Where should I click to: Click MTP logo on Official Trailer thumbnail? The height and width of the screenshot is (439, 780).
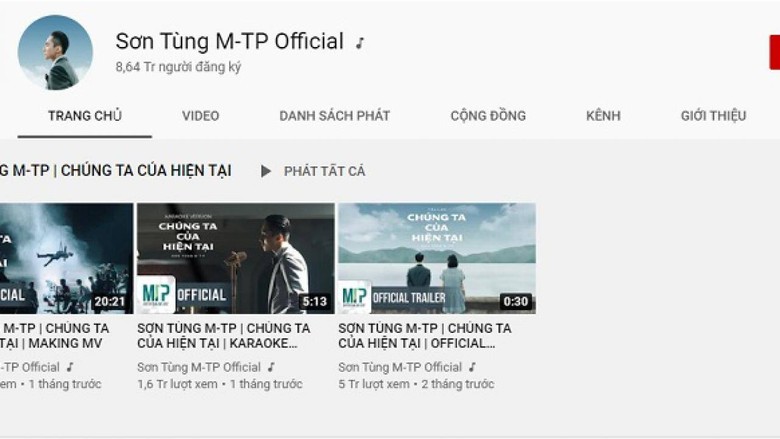354,297
